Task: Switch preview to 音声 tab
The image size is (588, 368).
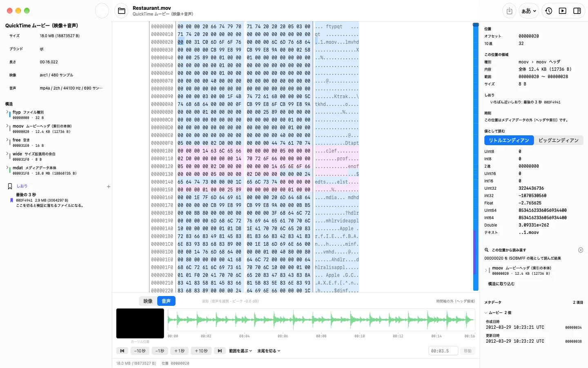Action: pyautogui.click(x=166, y=301)
